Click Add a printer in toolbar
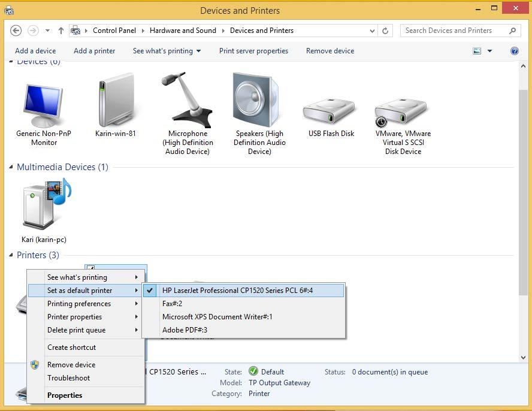Image resolution: width=532 pixels, height=411 pixels. tap(94, 51)
